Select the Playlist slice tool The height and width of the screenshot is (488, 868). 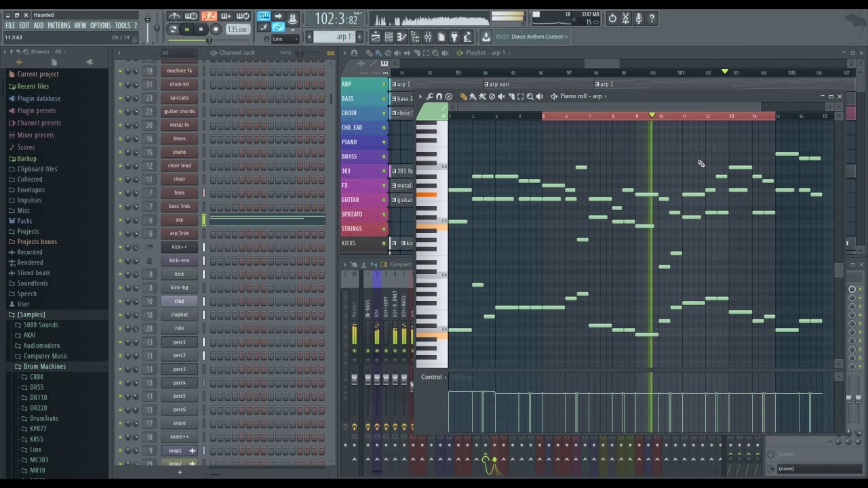[417, 53]
